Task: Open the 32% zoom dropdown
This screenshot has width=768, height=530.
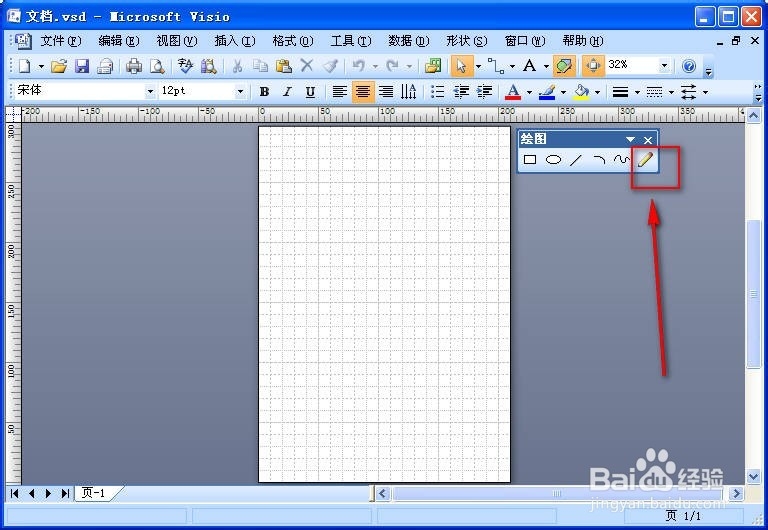Action: [x=665, y=65]
